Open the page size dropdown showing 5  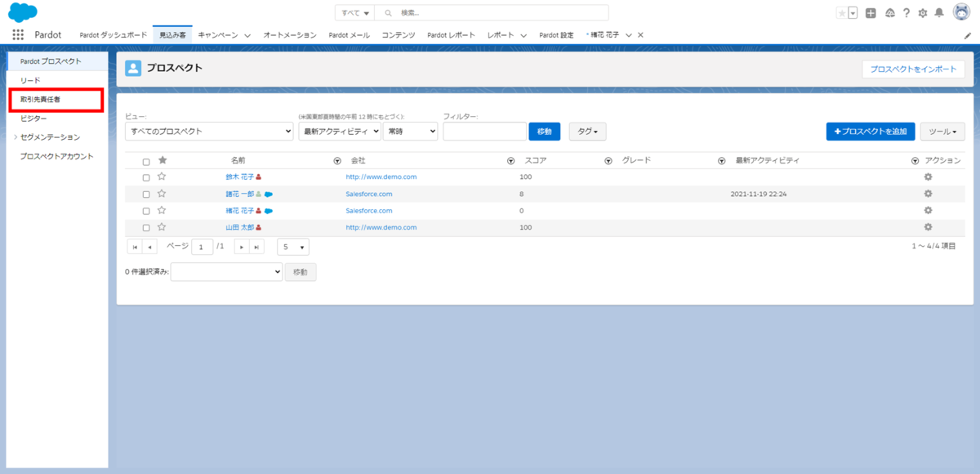pos(293,247)
